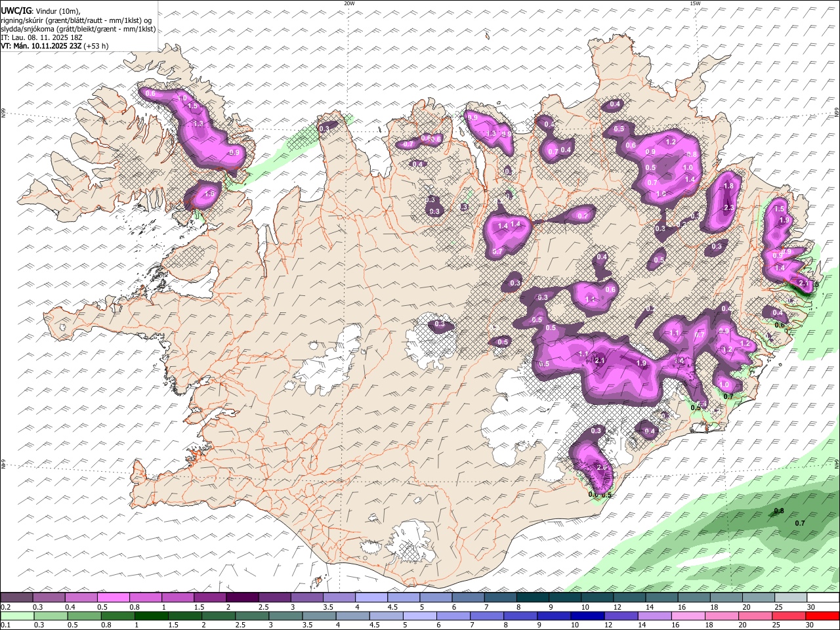Viewport: 840px width, 630px height.
Task: Click the light purple bottom-row swatch labeled 14
Action: [654, 616]
